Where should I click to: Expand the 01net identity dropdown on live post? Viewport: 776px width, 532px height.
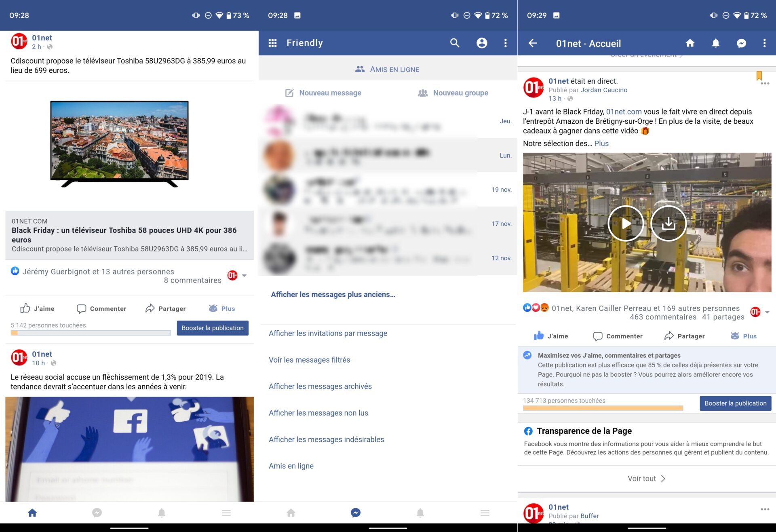pyautogui.click(x=760, y=312)
